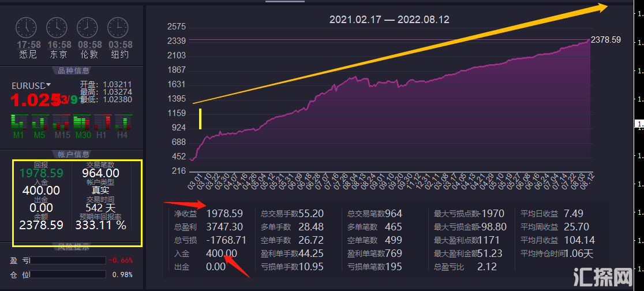The width and height of the screenshot is (644, 291).
Task: Select the M30 timeframe signal bars
Action: (x=81, y=122)
